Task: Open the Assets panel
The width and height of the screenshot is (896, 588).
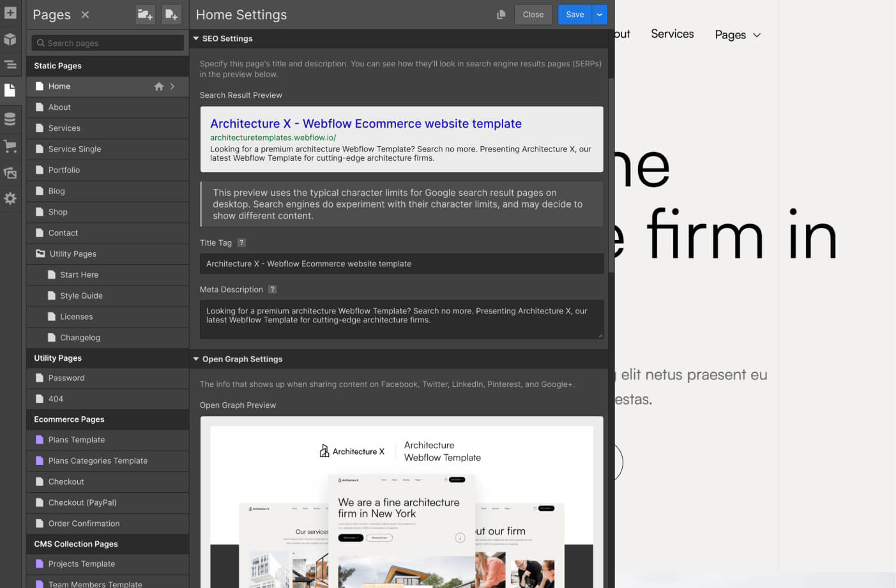Action: coord(10,172)
